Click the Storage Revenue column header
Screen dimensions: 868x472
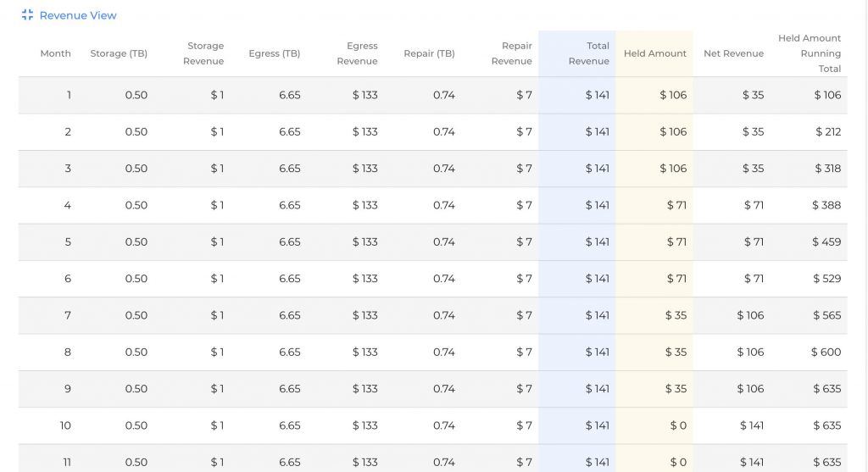204,53
